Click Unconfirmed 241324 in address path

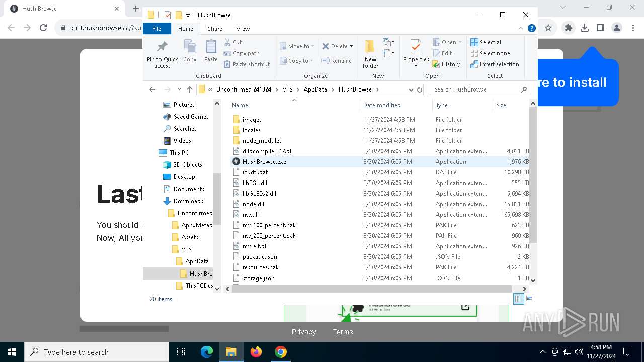(244, 89)
